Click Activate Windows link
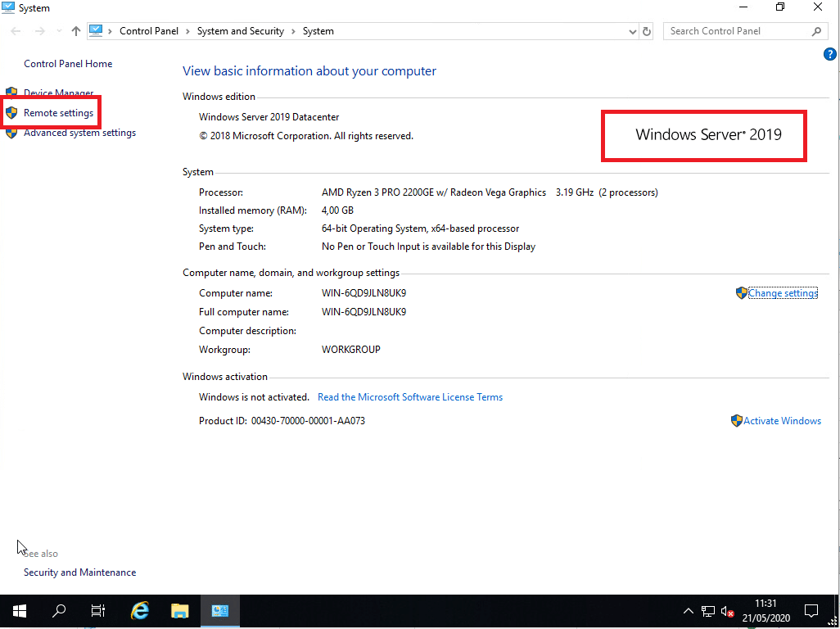840x629 pixels. pyautogui.click(x=782, y=421)
